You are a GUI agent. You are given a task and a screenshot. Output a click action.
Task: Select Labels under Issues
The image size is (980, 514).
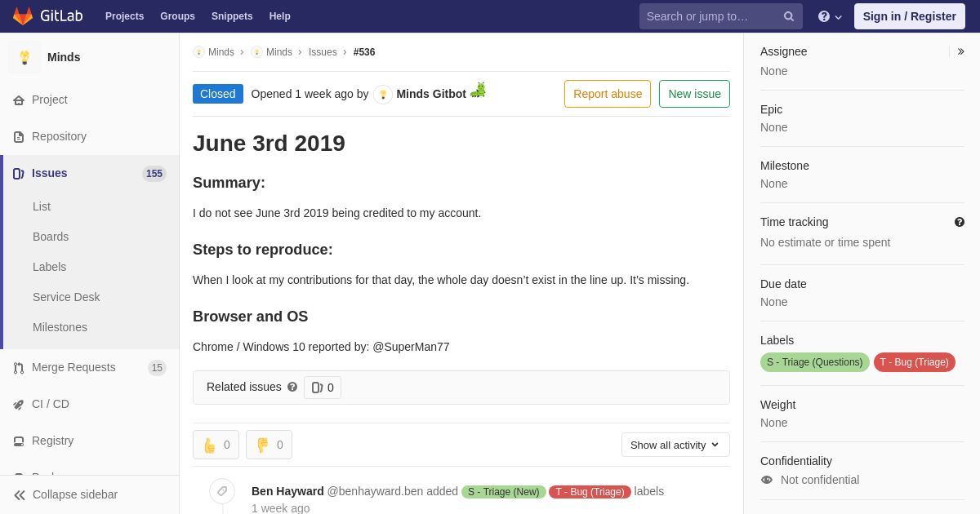49,267
